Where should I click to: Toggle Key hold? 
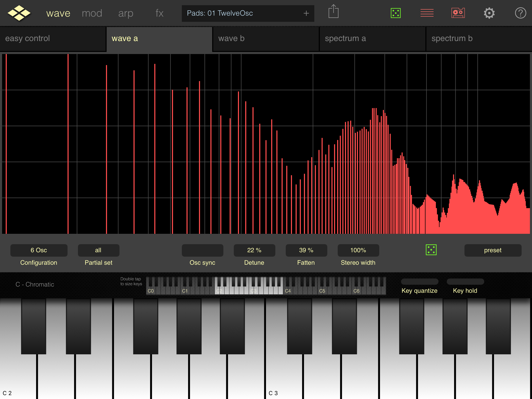[x=465, y=282]
